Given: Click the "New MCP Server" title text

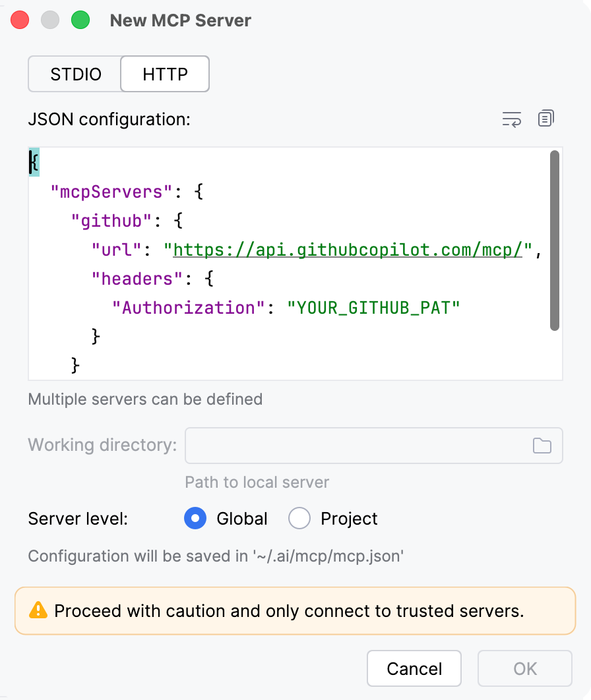Looking at the screenshot, I should tap(181, 20).
